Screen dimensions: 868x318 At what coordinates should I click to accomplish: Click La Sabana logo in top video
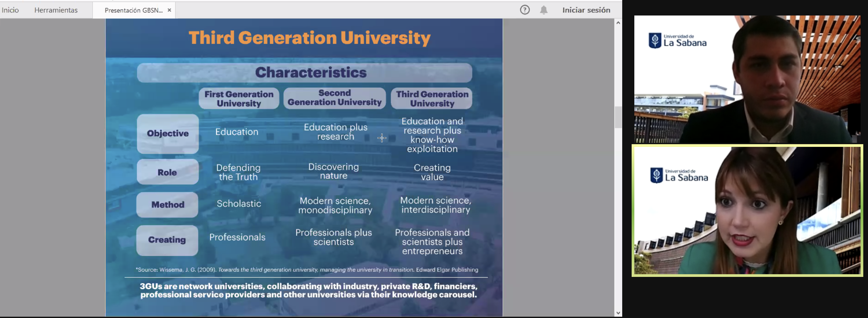point(677,41)
